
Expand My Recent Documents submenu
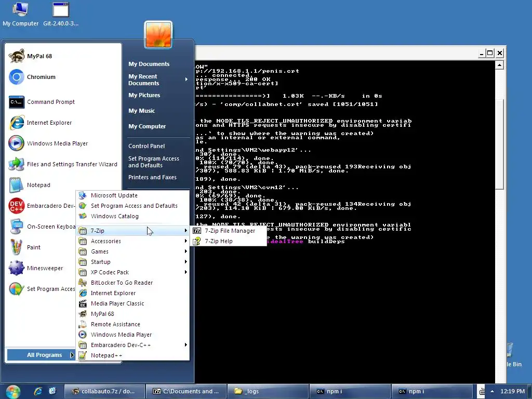point(158,79)
